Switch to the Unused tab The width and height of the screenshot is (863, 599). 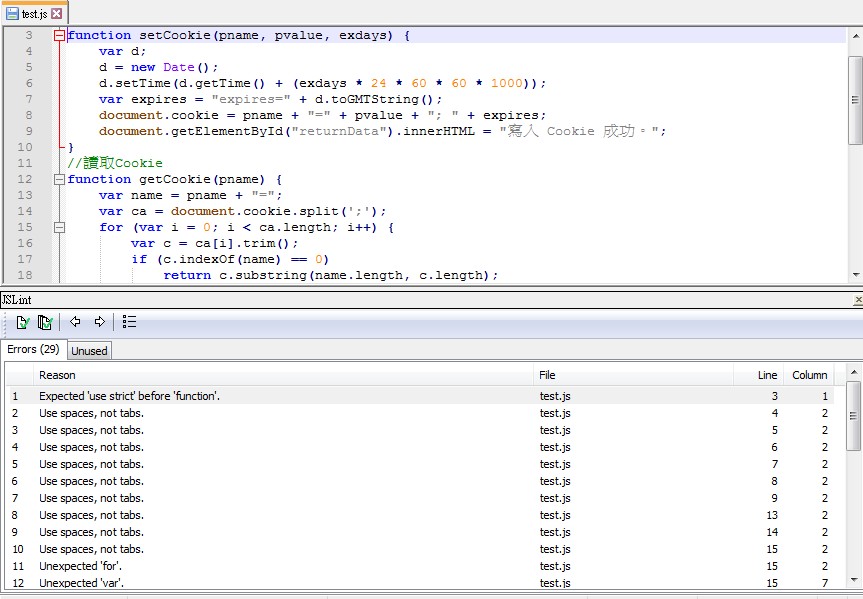89,351
